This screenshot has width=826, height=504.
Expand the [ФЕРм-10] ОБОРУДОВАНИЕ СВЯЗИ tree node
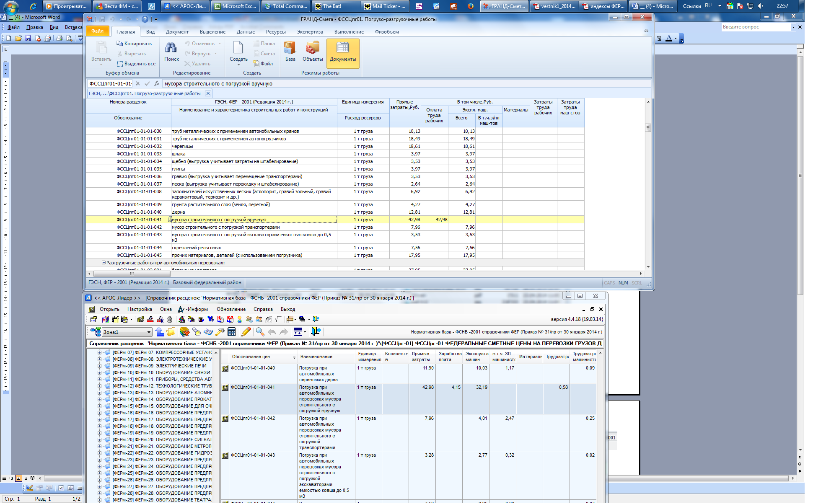click(x=100, y=373)
